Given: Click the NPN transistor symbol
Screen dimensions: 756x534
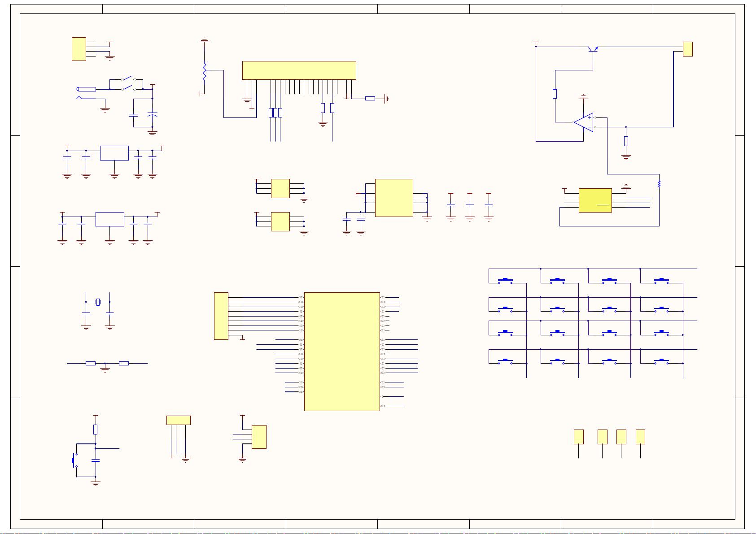Looking at the screenshot, I should 593,49.
